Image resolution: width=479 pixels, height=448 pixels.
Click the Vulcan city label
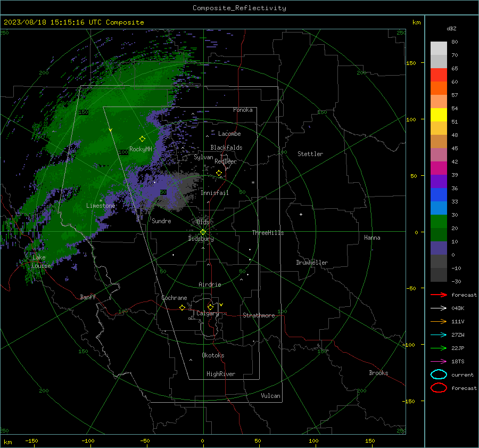[270, 396]
